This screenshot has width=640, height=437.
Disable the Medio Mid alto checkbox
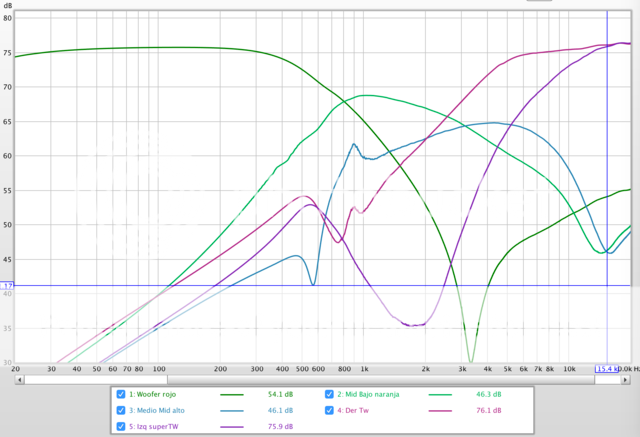tap(121, 409)
